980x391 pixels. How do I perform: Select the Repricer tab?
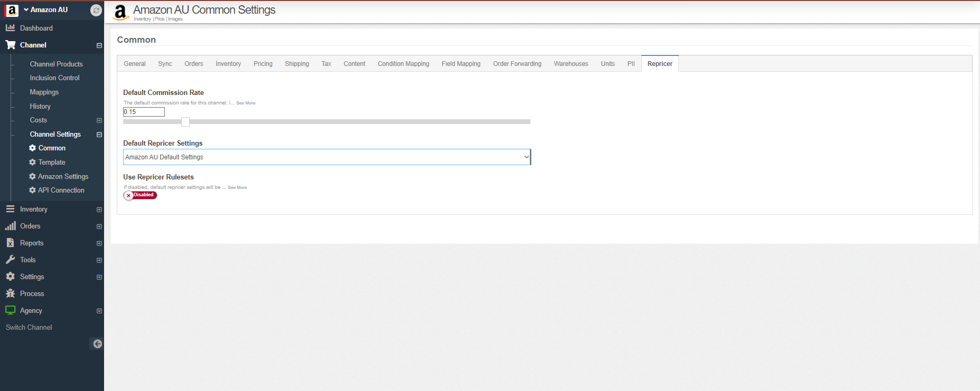660,64
